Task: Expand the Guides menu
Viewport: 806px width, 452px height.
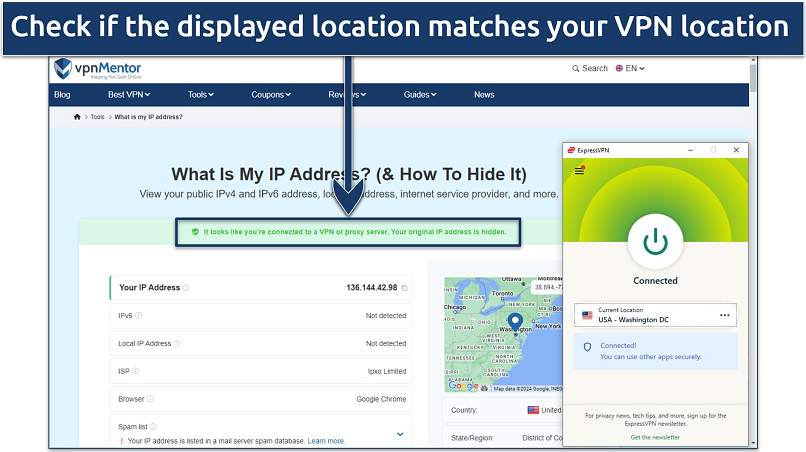Action: (x=420, y=95)
